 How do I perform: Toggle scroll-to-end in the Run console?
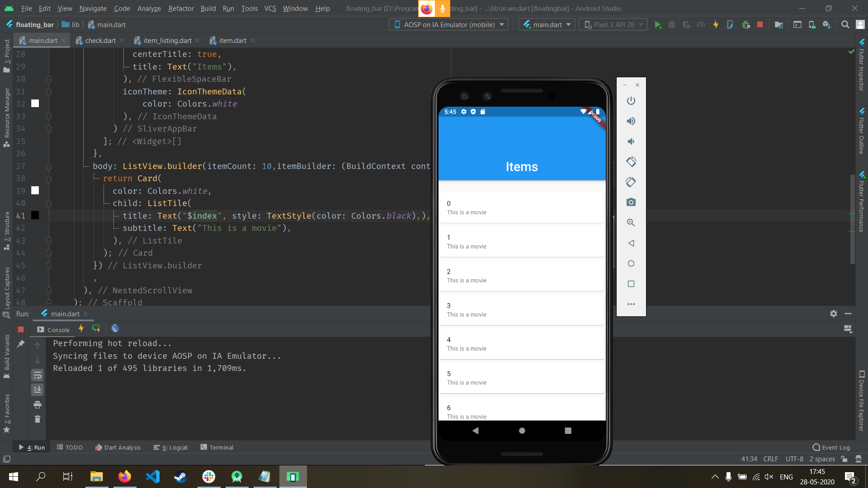tap(38, 389)
